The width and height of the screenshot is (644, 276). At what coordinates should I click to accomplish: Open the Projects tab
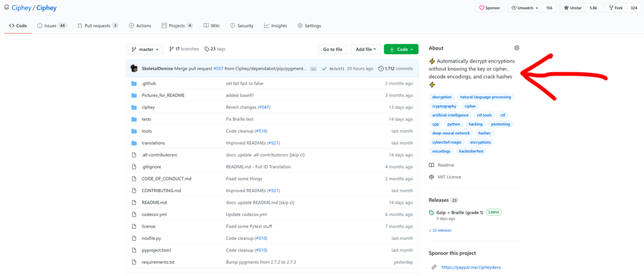pos(177,26)
